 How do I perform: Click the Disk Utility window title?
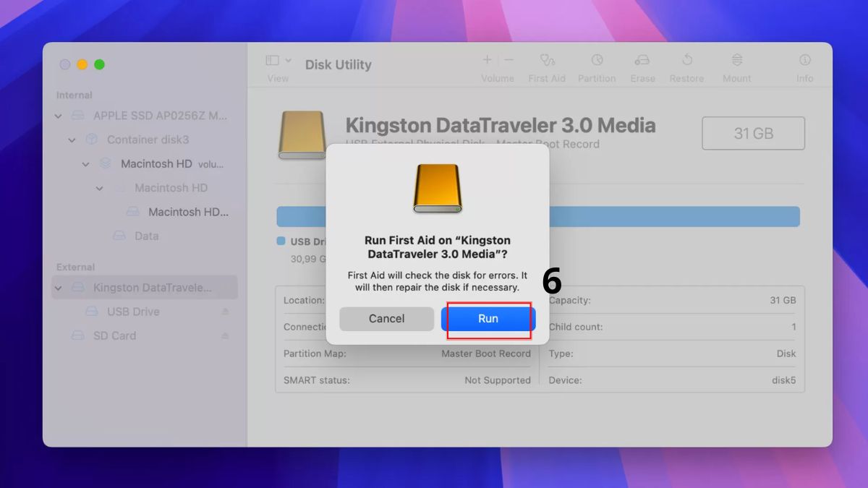tap(339, 64)
